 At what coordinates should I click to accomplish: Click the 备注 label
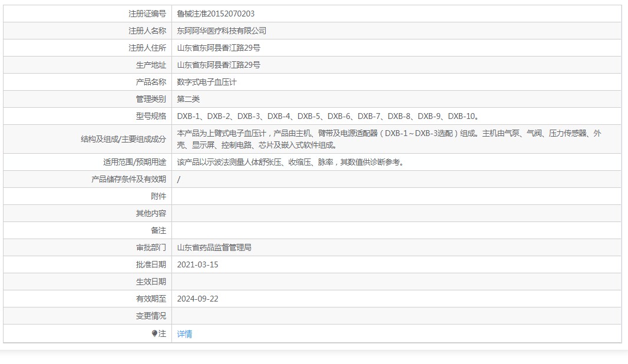point(158,230)
